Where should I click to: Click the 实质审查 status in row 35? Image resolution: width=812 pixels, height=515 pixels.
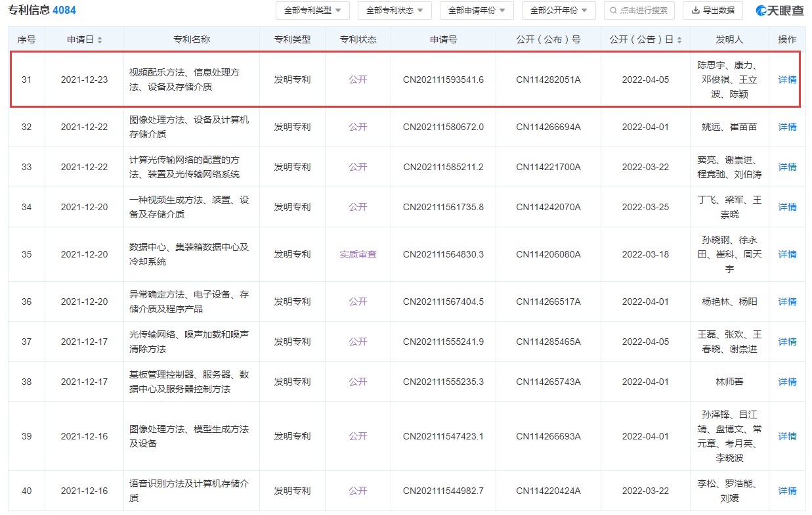click(358, 254)
